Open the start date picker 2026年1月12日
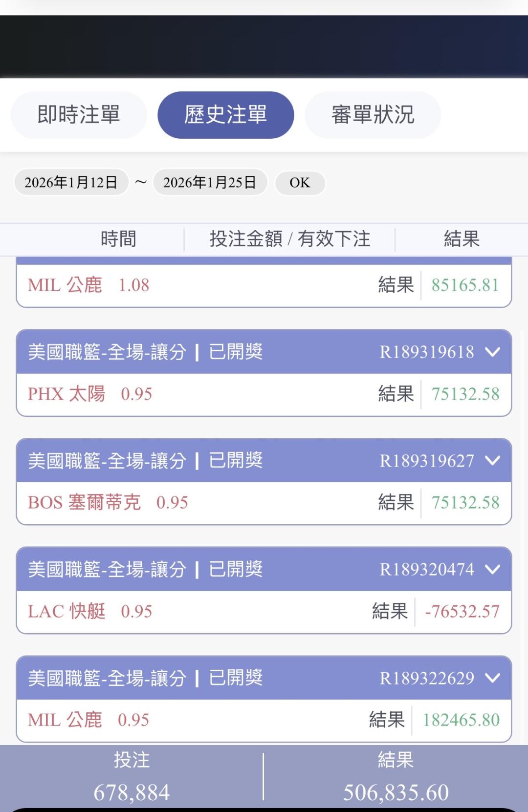 point(71,182)
